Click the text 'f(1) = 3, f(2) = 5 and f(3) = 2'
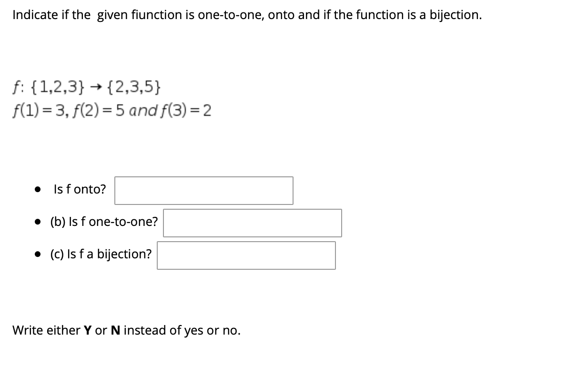Viewport: 588px width, 367px height. pos(112,110)
